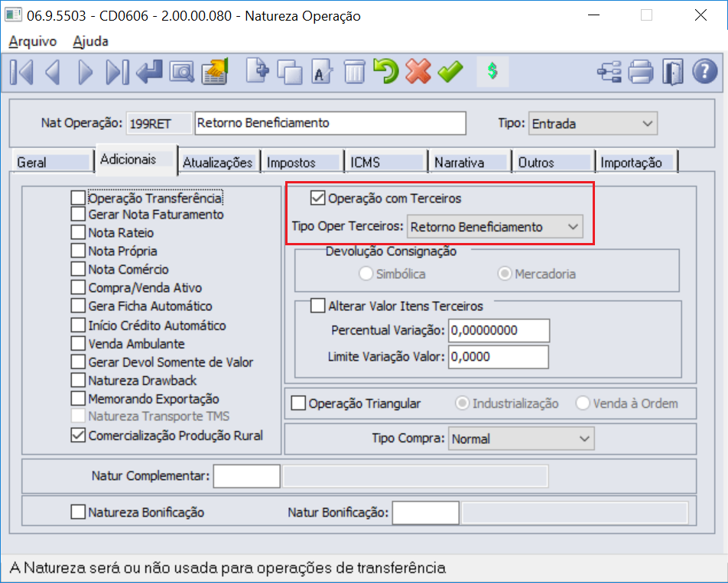Check Gerar Devol Somente de Valor
Viewport: 728px width, 583px height.
pos(78,361)
